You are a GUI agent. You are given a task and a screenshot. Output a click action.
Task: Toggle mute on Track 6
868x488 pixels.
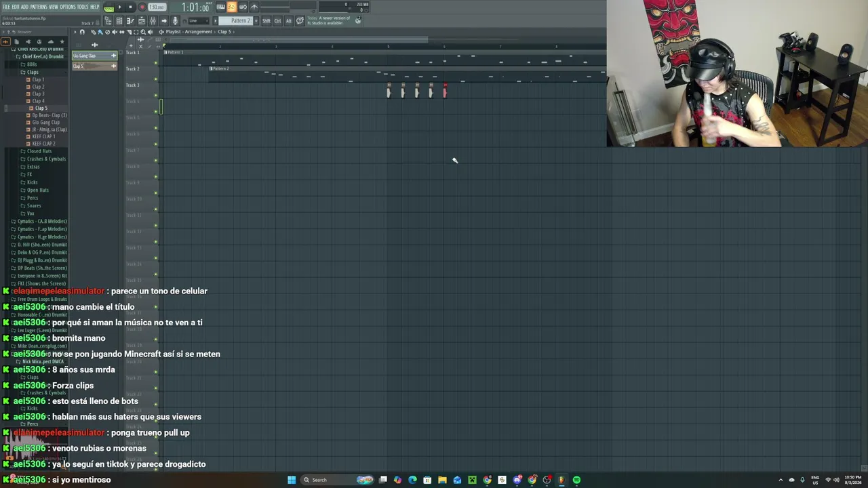pos(156,144)
